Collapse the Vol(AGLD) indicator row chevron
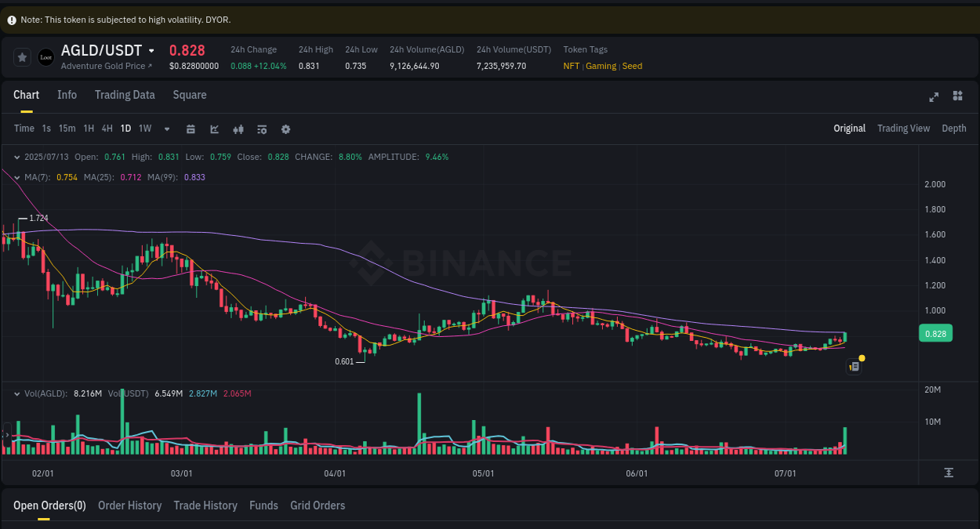The image size is (980, 529). pos(17,393)
